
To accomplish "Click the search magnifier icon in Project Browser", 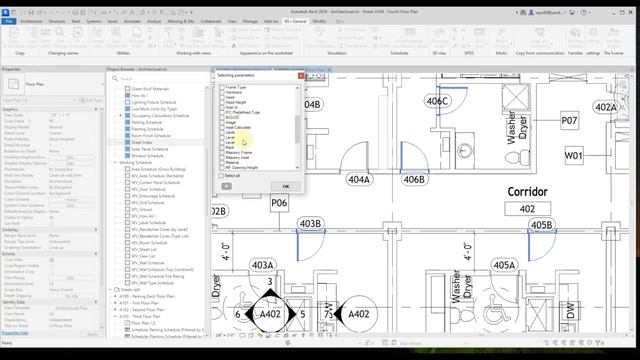I will (115, 78).
